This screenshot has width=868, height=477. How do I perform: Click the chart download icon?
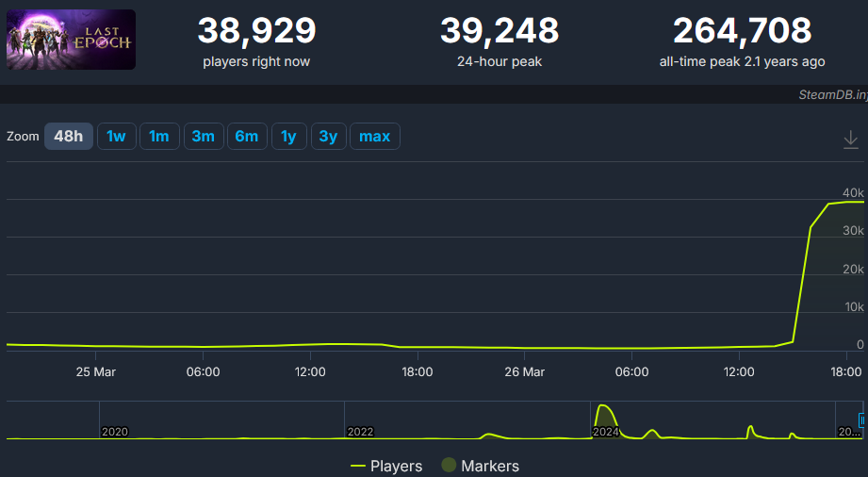[851, 140]
